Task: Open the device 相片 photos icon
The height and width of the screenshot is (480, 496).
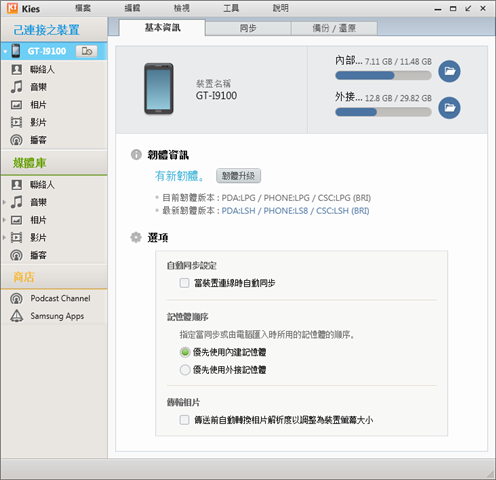Action: tap(17, 105)
